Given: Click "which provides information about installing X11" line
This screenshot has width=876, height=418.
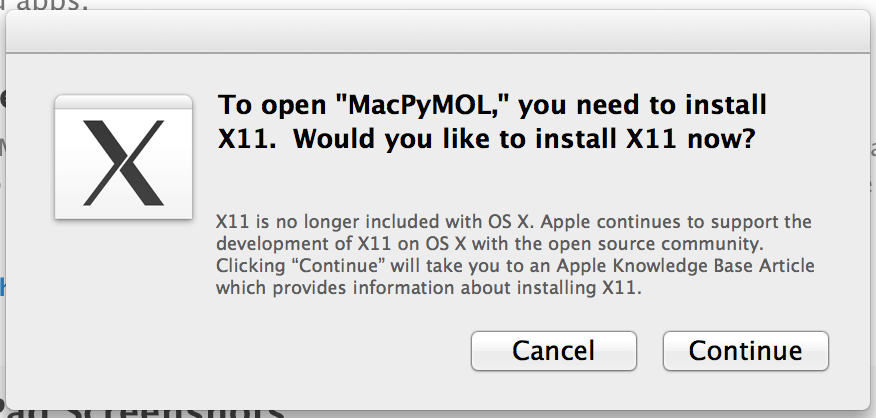Looking at the screenshot, I should (429, 288).
